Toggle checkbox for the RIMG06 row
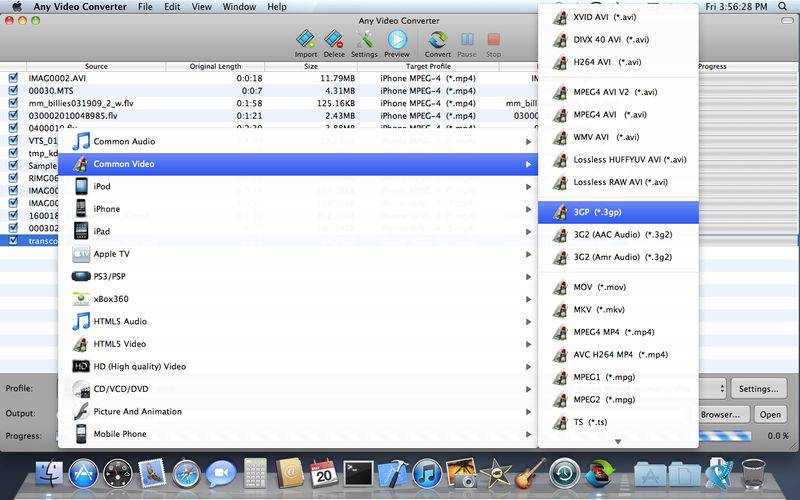The width and height of the screenshot is (800, 500). (x=13, y=178)
